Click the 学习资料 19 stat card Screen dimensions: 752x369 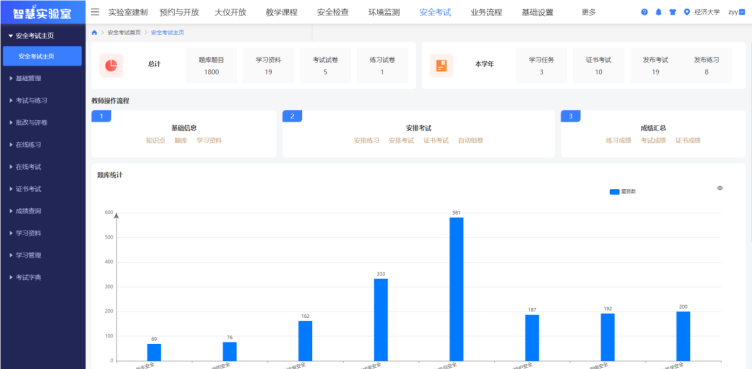(x=269, y=66)
